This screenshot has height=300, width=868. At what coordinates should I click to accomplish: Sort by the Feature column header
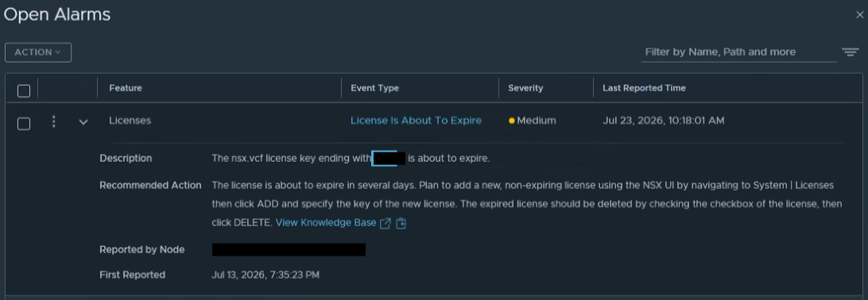[x=125, y=88]
